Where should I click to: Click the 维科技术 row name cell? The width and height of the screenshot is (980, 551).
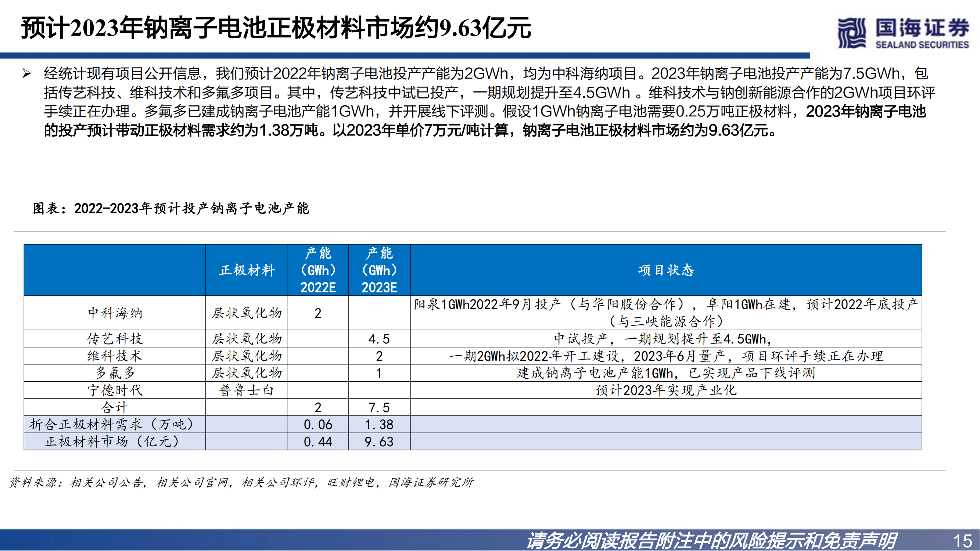point(115,356)
